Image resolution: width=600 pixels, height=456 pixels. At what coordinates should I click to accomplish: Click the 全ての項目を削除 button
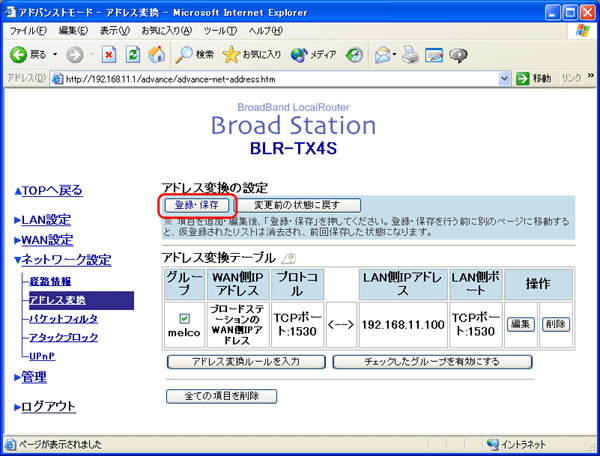click(x=222, y=396)
